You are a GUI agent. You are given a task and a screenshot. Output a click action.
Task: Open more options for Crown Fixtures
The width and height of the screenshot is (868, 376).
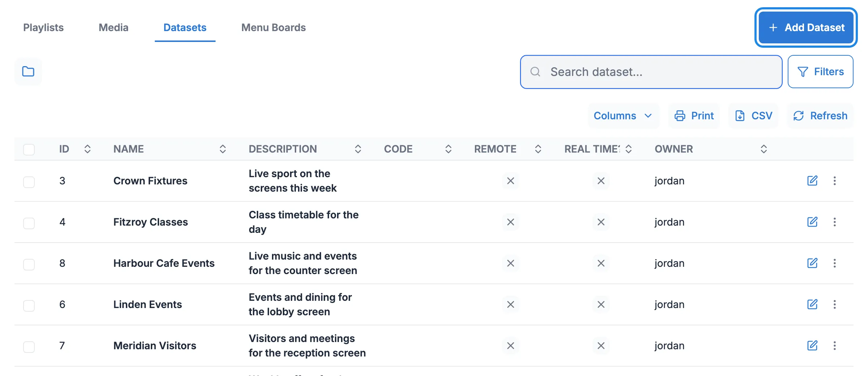click(835, 181)
